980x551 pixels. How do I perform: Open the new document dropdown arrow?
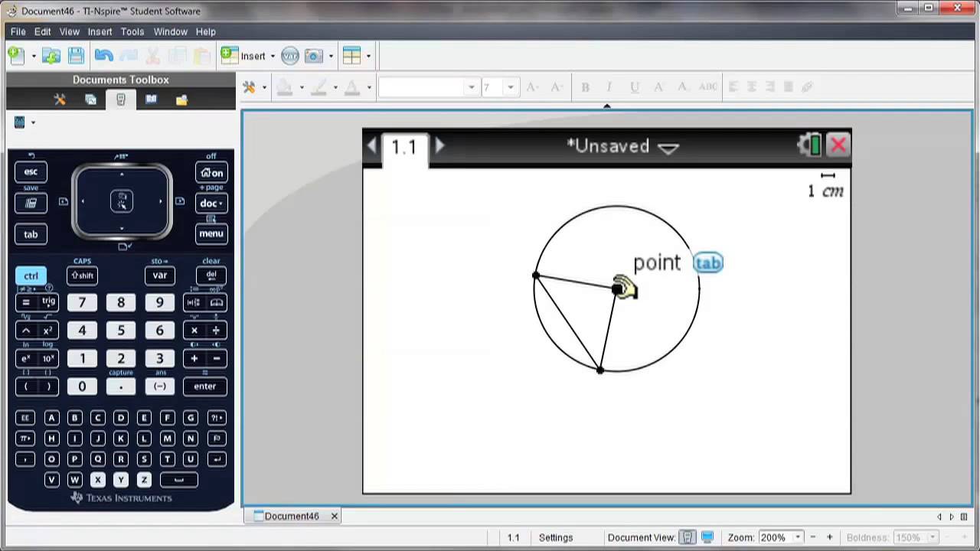pos(34,56)
